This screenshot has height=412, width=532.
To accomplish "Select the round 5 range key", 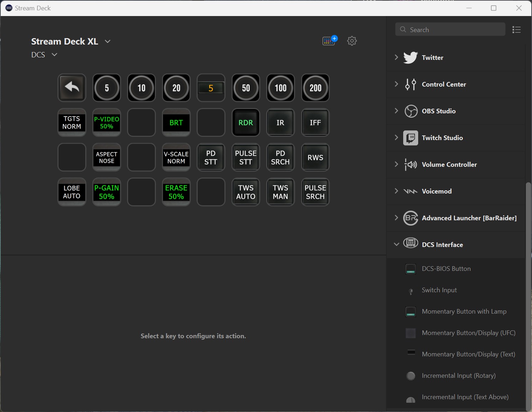I will pos(107,88).
